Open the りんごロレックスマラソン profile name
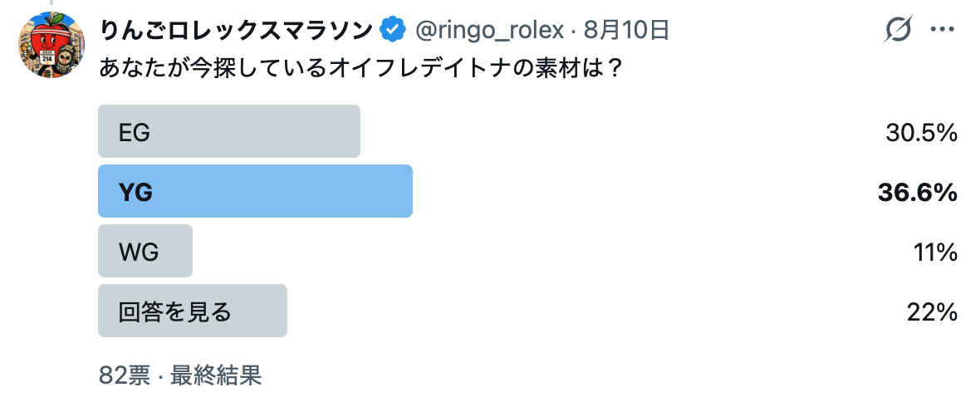The height and width of the screenshot is (402, 980). point(236,29)
